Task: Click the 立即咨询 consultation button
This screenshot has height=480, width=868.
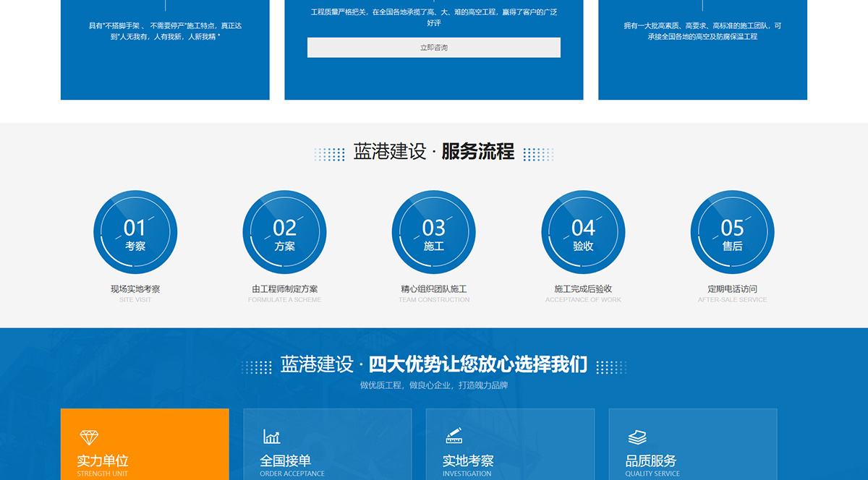Action: pos(434,47)
